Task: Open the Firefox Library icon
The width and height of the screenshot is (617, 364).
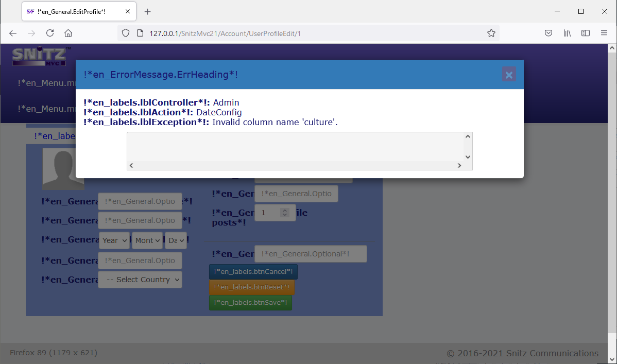Action: point(567,33)
